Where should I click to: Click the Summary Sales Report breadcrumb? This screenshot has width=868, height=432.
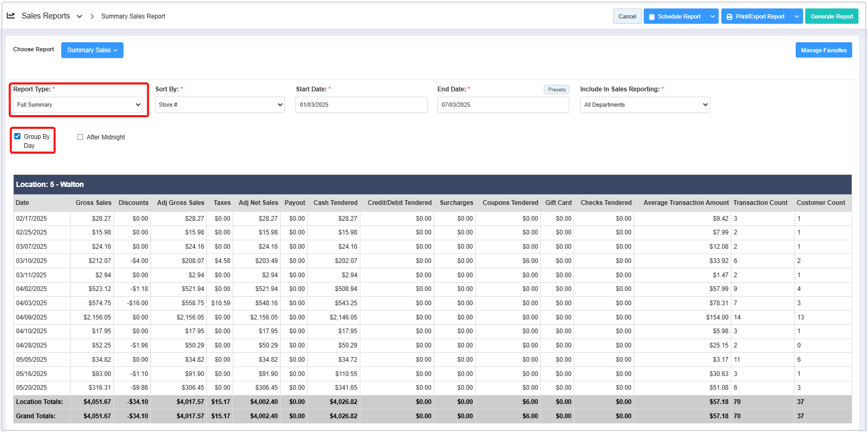coord(133,16)
